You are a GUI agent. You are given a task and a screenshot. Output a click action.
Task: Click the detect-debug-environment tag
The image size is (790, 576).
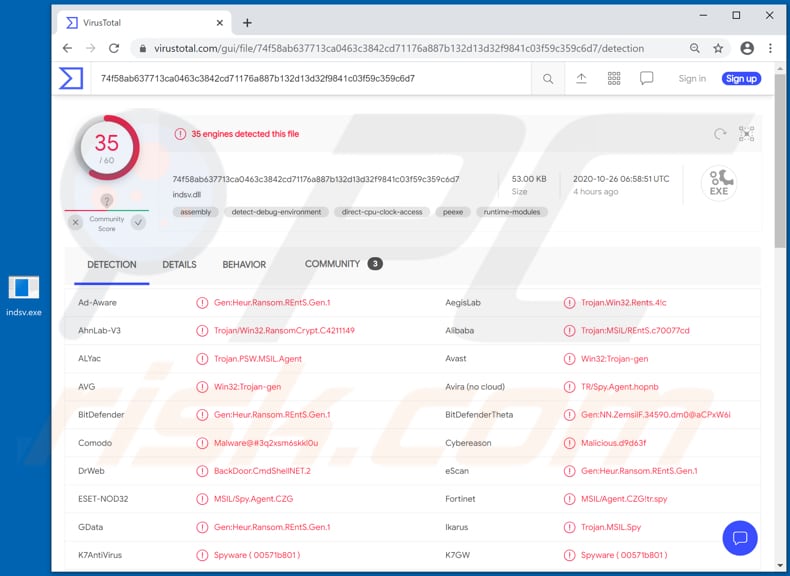(276, 212)
